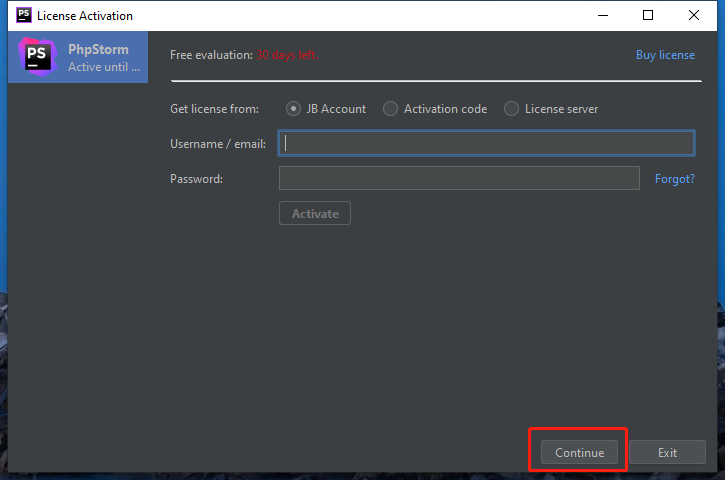The width and height of the screenshot is (725, 480).
Task: Click the PhpStorm PS logo icon
Action: click(x=37, y=57)
